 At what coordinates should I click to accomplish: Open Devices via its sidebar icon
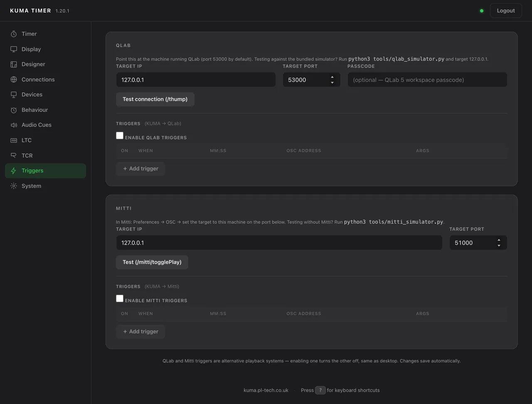click(14, 94)
